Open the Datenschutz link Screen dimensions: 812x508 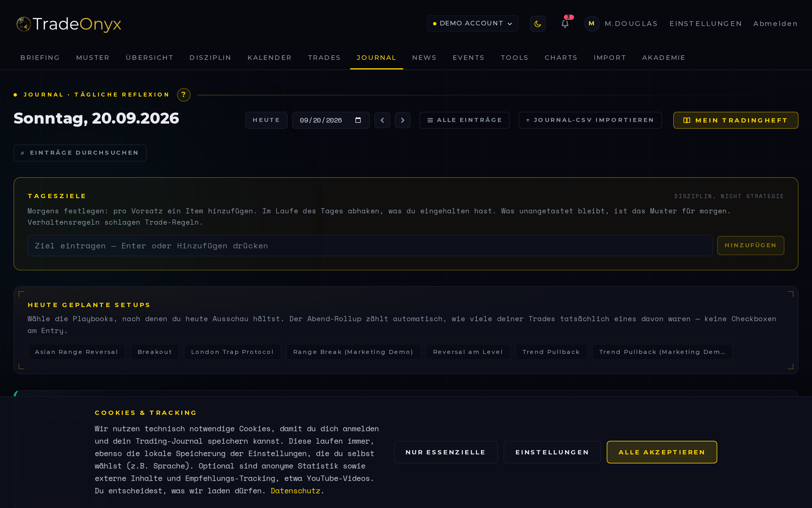point(295,491)
